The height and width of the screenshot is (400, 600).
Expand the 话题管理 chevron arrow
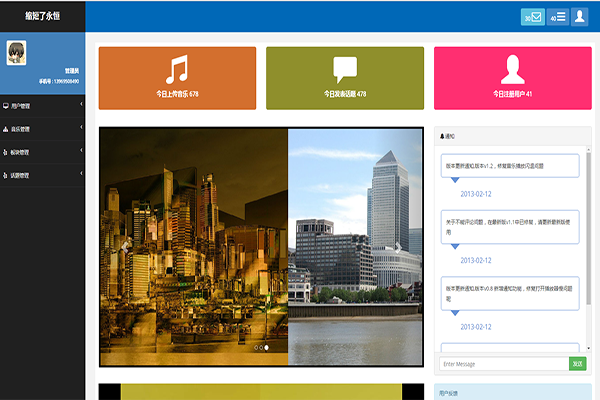[x=81, y=173]
